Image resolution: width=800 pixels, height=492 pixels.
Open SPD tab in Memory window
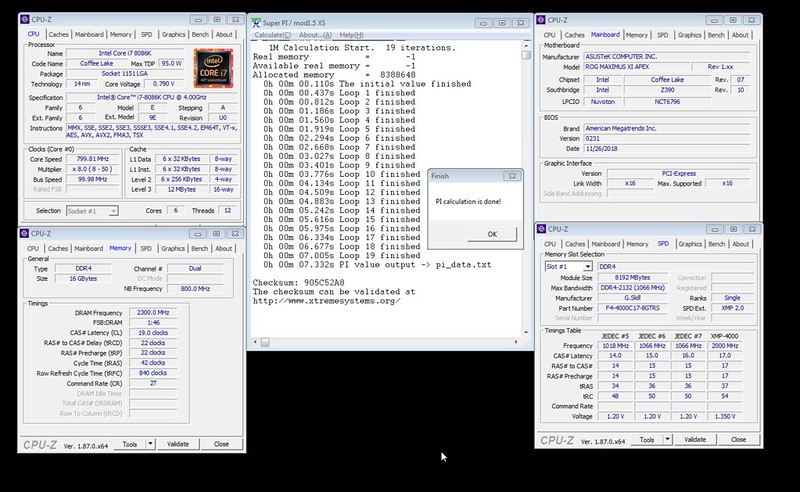tap(146, 249)
